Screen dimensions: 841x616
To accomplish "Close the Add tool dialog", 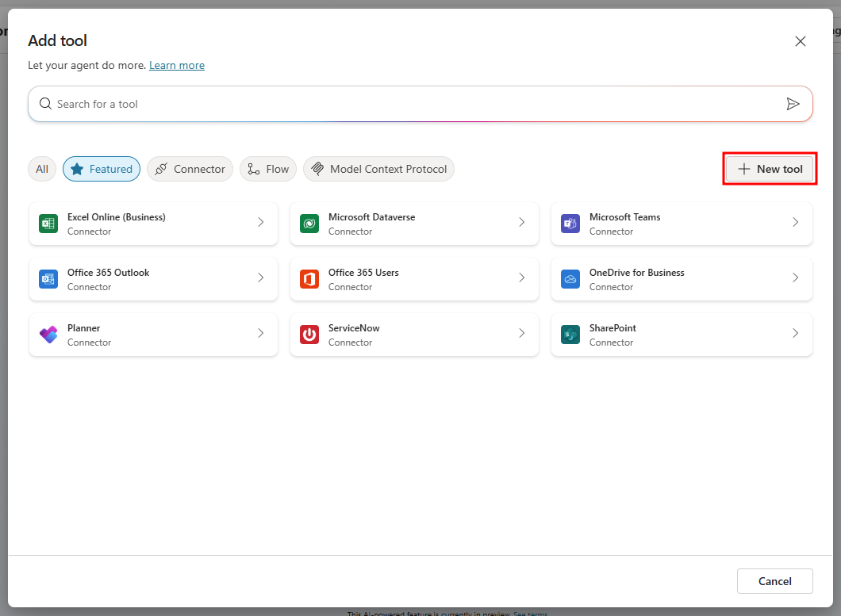I will [x=801, y=41].
